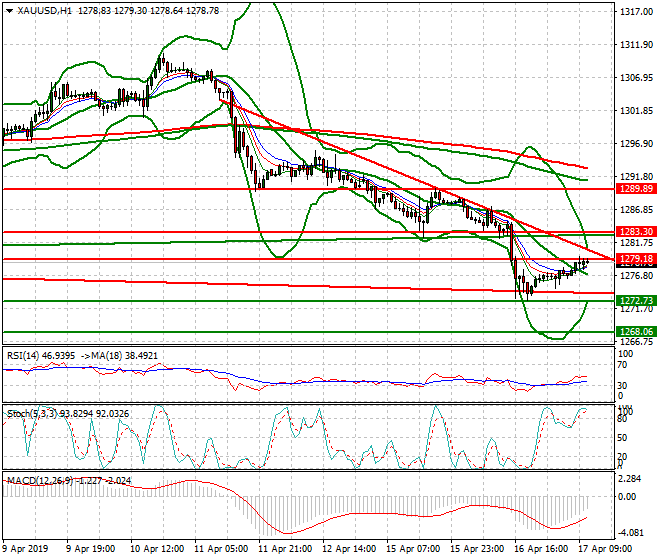Click the 15 Apr 07:00 time axis label

coord(413,549)
